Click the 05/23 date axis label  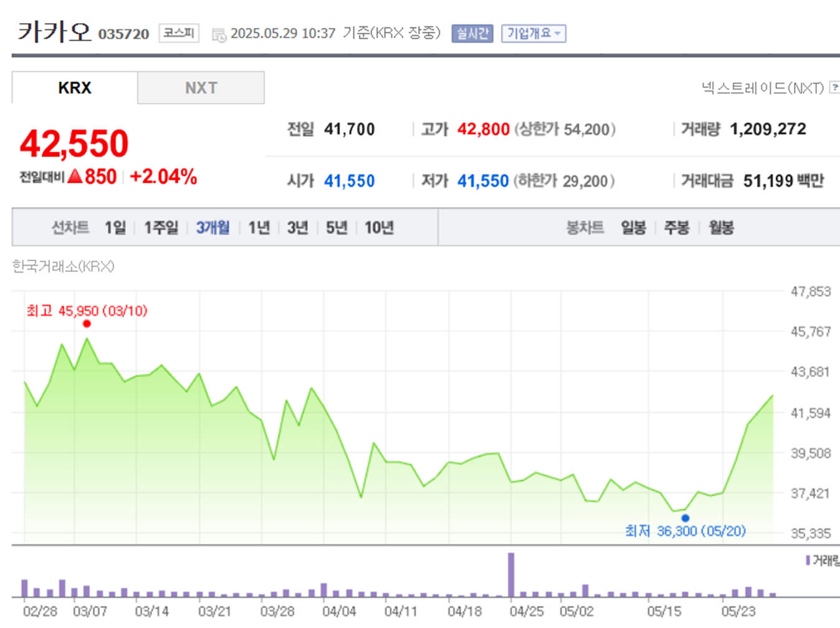tap(738, 611)
